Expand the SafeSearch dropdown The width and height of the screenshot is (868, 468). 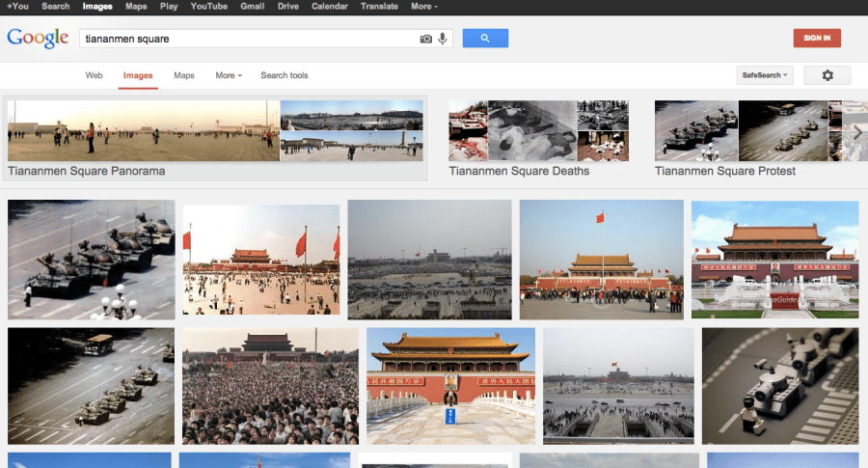(x=764, y=75)
